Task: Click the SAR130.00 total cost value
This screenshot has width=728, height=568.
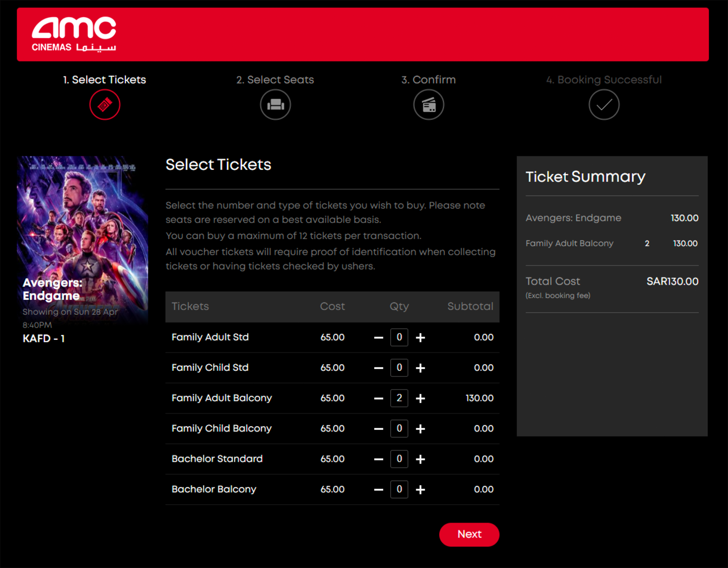Action: pos(672,281)
